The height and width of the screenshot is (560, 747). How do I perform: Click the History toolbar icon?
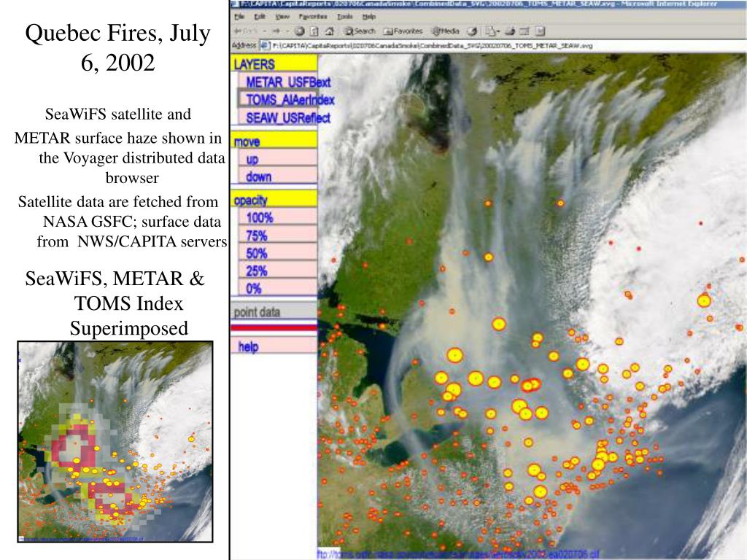[472, 31]
